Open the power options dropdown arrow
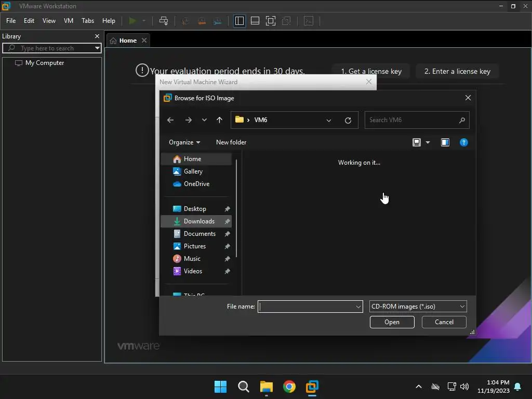 pyautogui.click(x=144, y=21)
